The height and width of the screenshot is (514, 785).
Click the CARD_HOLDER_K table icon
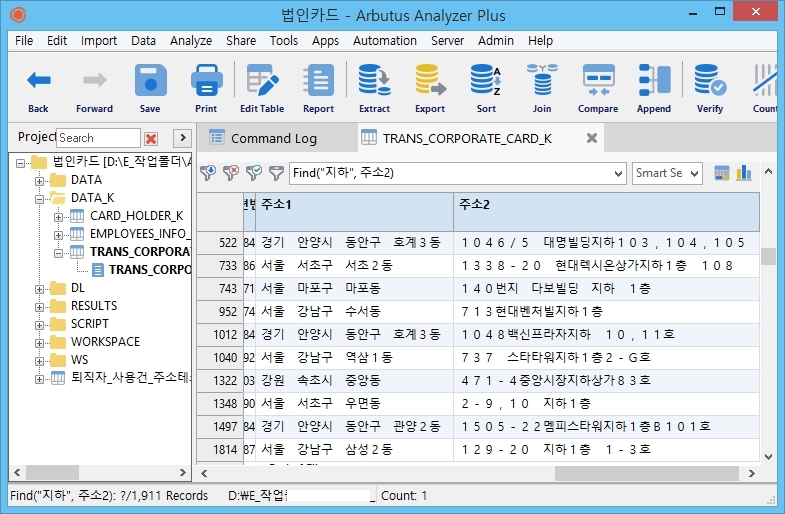click(77, 216)
